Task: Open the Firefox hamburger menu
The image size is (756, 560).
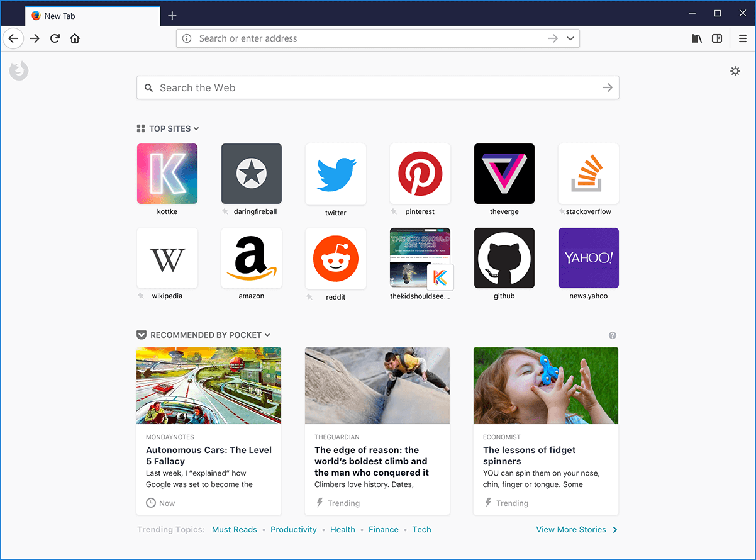Action: click(743, 38)
